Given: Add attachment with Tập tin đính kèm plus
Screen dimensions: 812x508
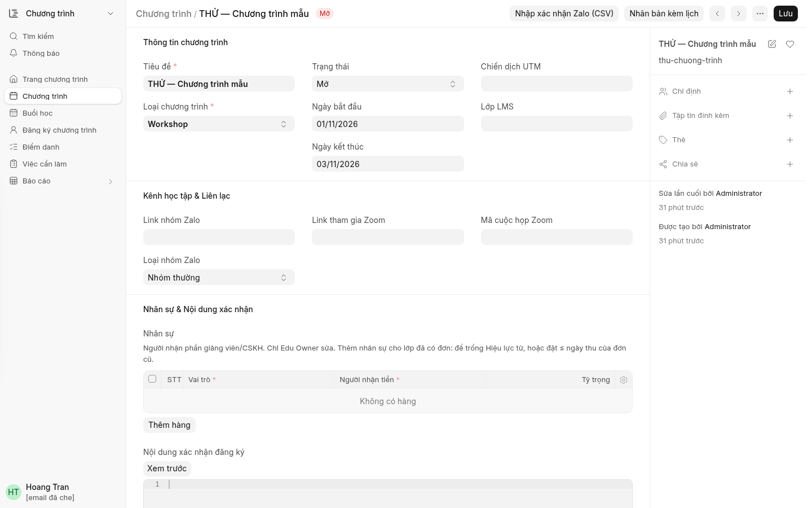Looking at the screenshot, I should (790, 116).
